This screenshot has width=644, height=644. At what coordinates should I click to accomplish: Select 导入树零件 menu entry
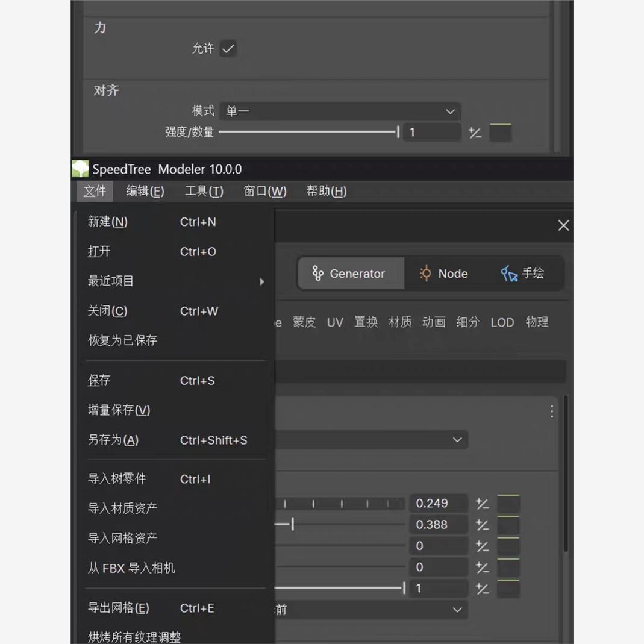pyautogui.click(x=176, y=479)
